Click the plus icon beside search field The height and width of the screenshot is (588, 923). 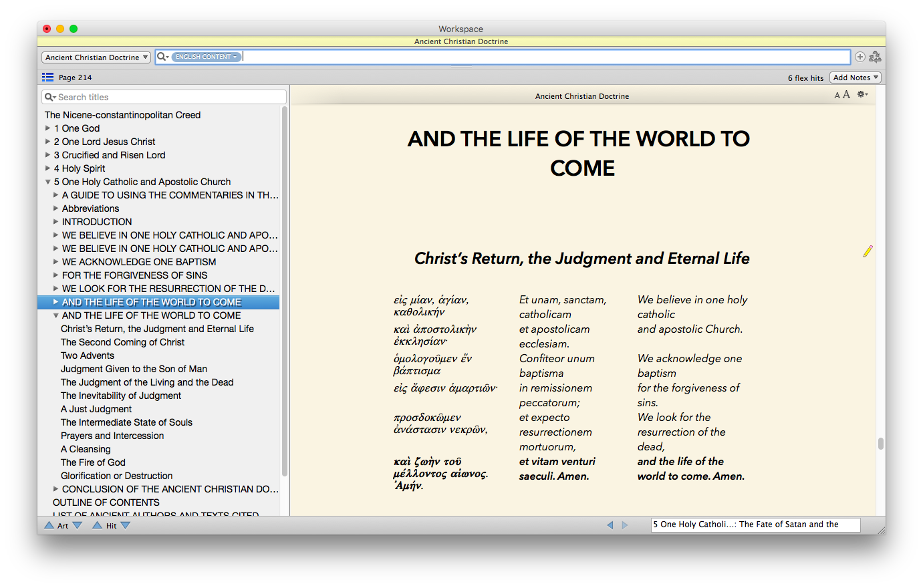pos(860,57)
